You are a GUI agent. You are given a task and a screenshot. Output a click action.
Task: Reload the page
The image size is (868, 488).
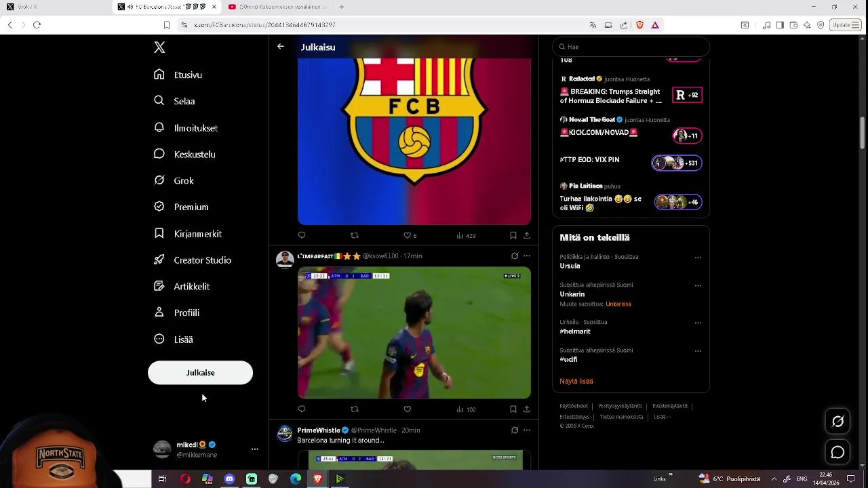coord(37,24)
